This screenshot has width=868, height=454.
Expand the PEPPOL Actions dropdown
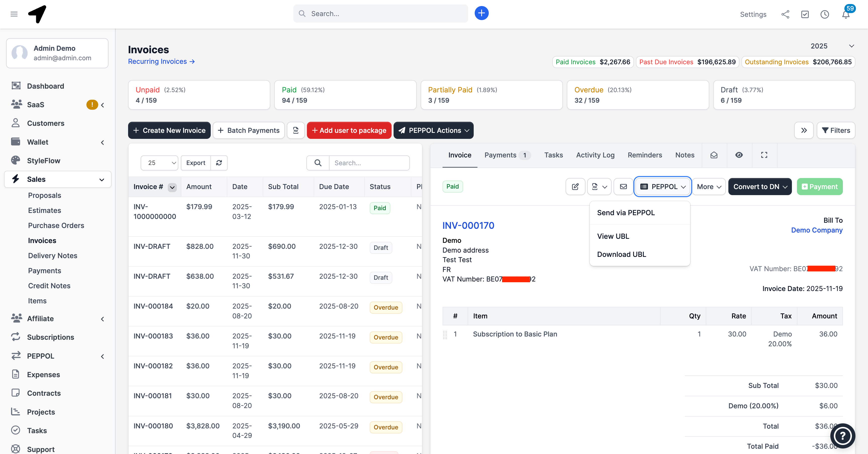[x=433, y=130]
